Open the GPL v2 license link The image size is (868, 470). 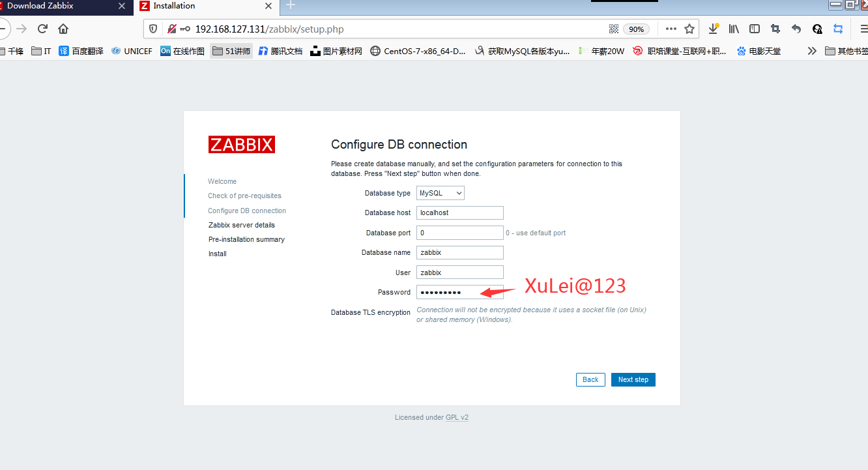click(x=457, y=417)
